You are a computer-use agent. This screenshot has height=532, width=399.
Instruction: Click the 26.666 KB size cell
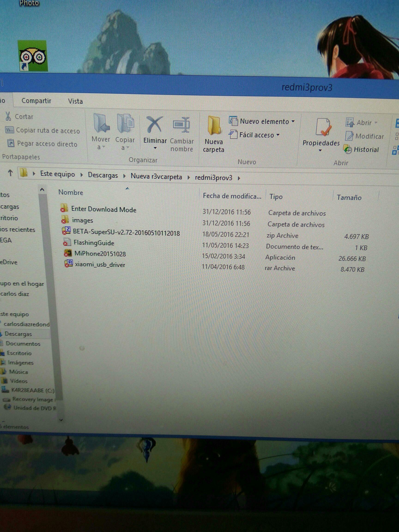[352, 259]
